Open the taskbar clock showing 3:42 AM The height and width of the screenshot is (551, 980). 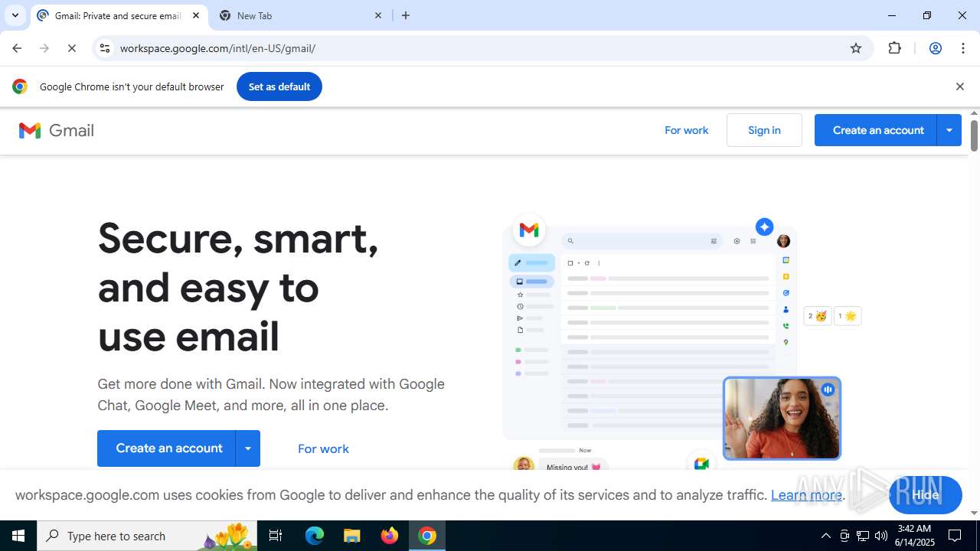click(x=916, y=536)
